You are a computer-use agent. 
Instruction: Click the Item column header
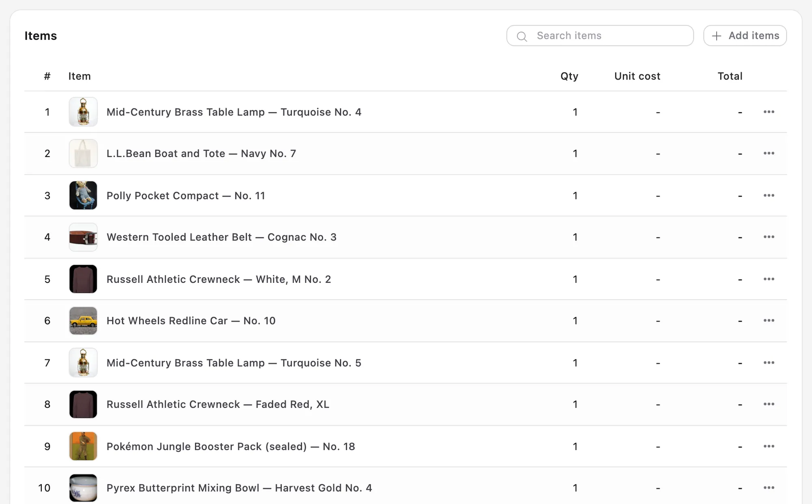[80, 76]
